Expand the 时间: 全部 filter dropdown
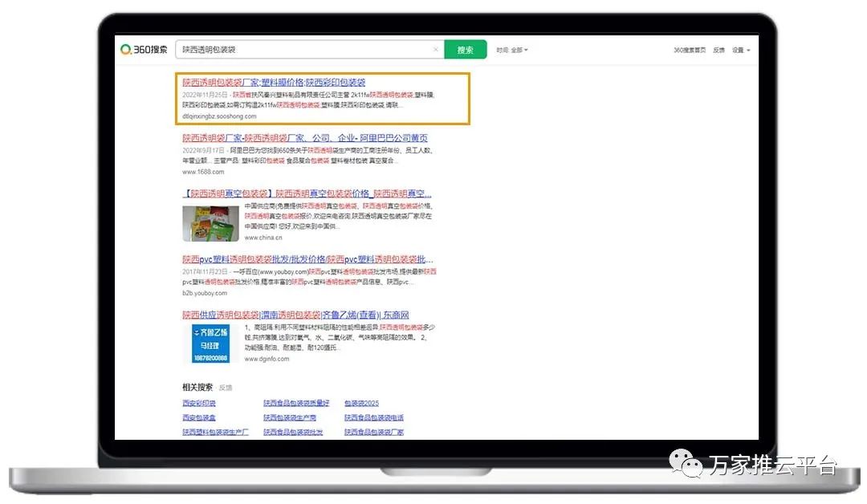Screen dimensions: 867x504 (x=512, y=50)
